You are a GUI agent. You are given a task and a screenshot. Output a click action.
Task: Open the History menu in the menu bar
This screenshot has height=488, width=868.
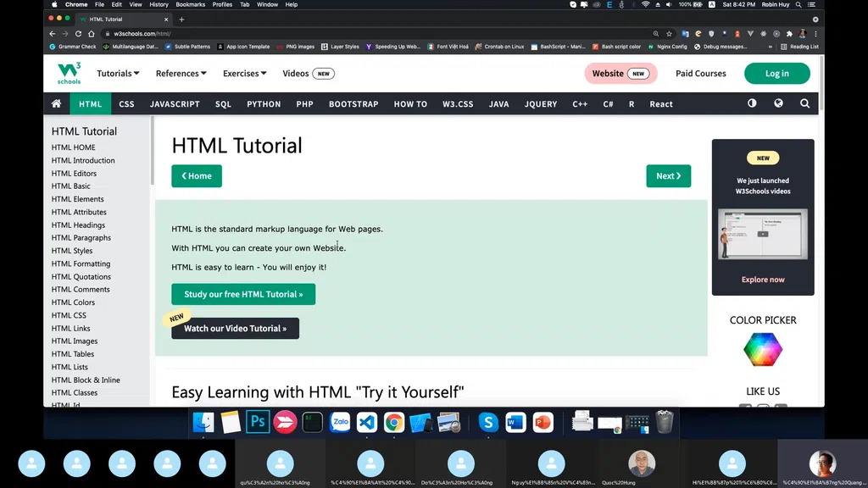tap(159, 4)
